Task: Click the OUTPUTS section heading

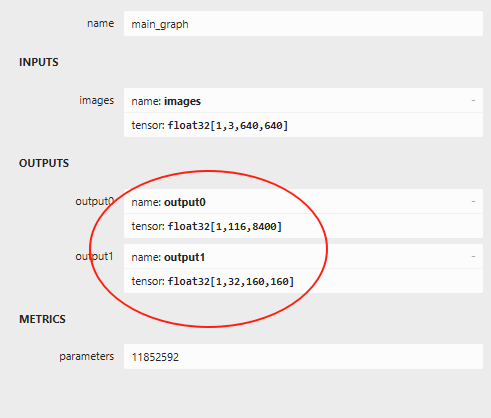Action: pos(44,163)
